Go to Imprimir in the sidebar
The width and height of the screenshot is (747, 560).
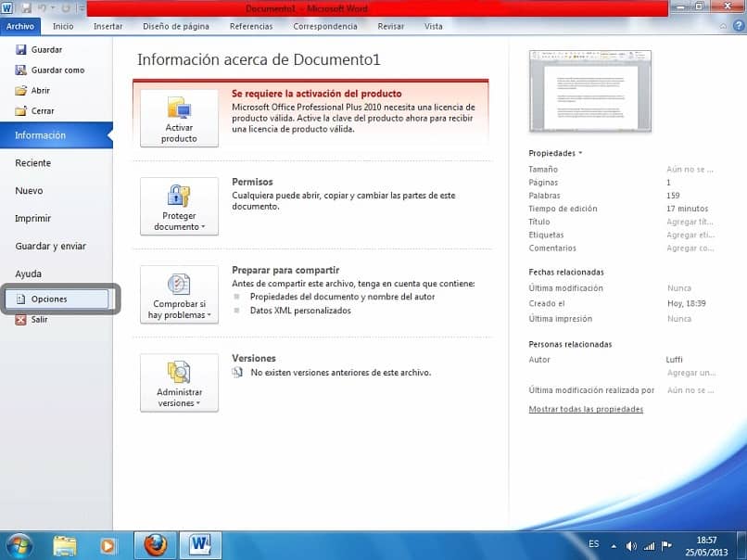click(x=33, y=219)
